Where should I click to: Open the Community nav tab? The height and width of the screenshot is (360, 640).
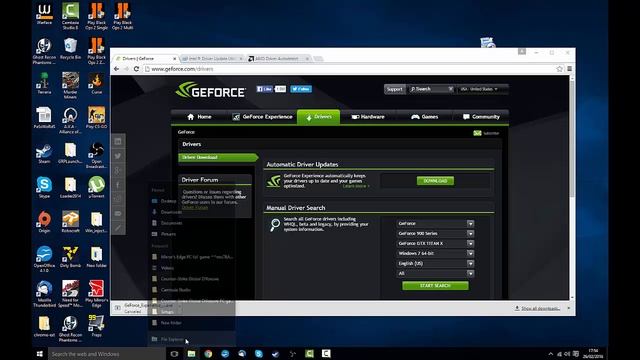[481, 117]
